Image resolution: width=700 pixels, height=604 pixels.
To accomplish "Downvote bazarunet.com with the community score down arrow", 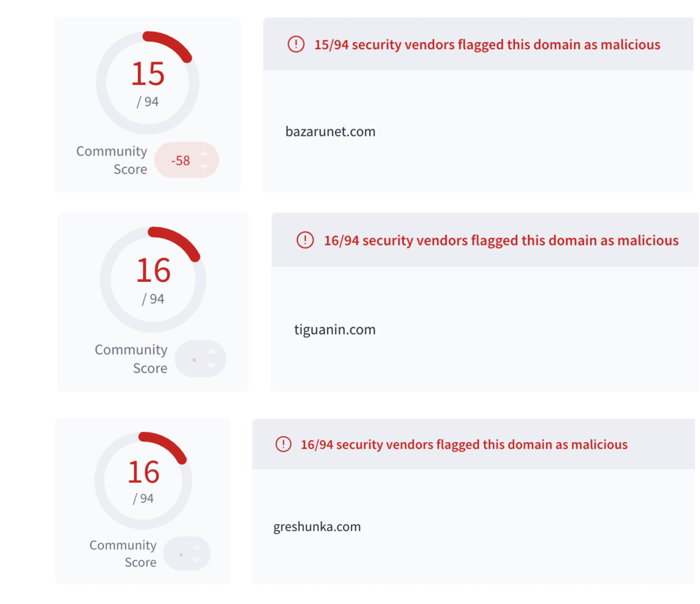I will tap(204, 167).
